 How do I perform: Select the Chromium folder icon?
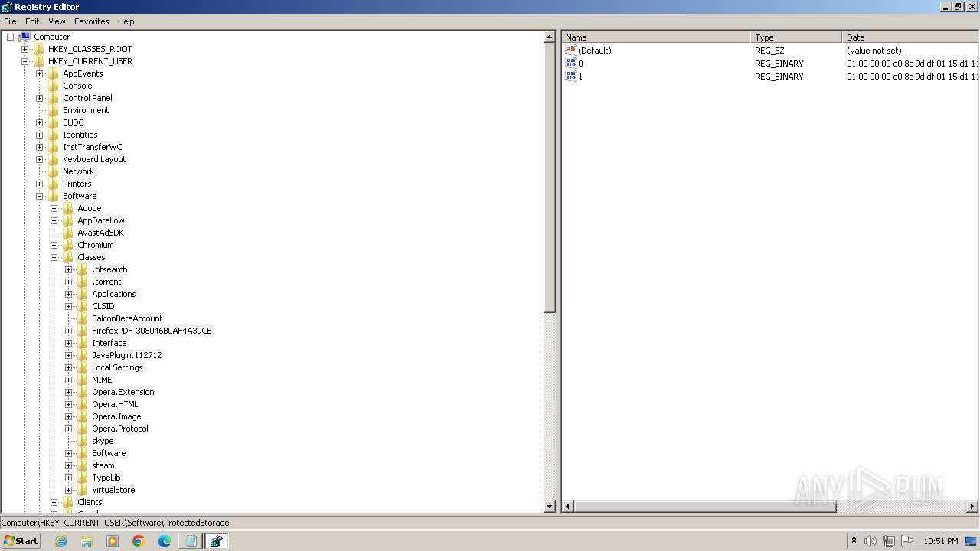point(68,245)
